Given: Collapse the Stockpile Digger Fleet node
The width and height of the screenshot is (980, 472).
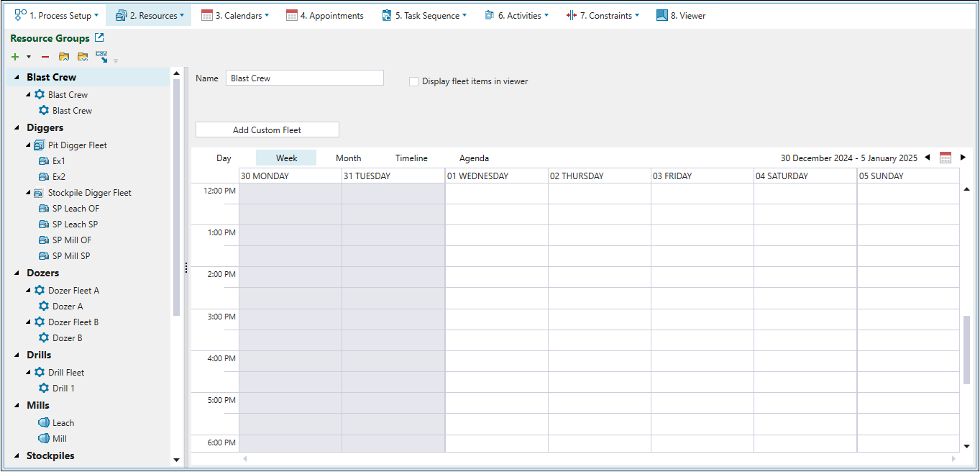Looking at the screenshot, I should click(28, 193).
